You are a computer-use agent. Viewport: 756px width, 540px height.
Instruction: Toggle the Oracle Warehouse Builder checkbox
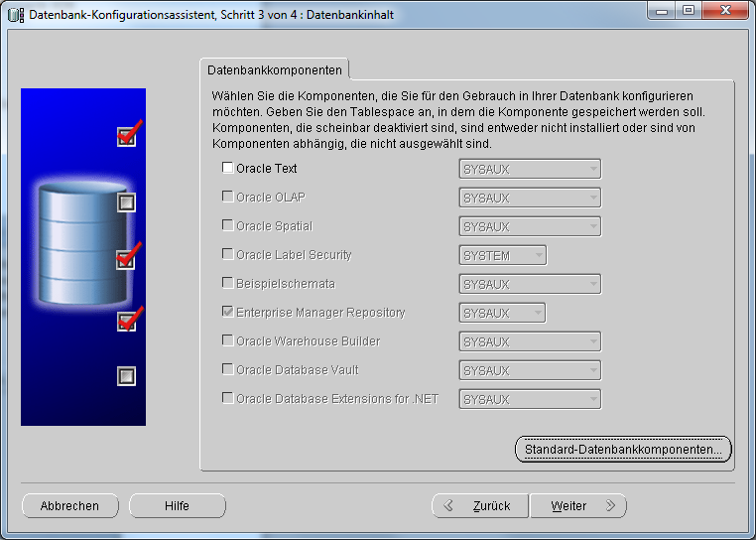pyautogui.click(x=227, y=340)
